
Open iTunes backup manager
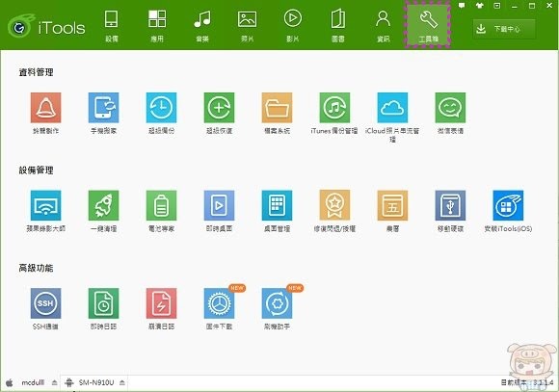334,108
